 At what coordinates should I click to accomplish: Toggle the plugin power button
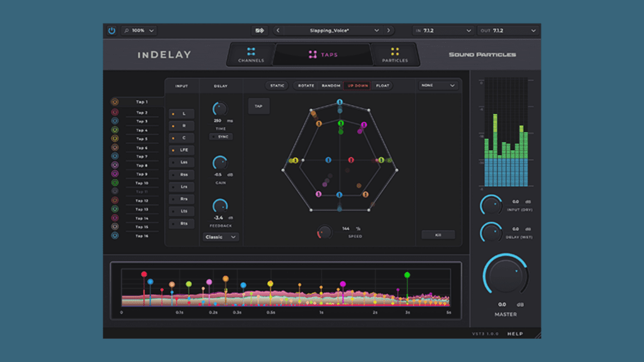[112, 30]
